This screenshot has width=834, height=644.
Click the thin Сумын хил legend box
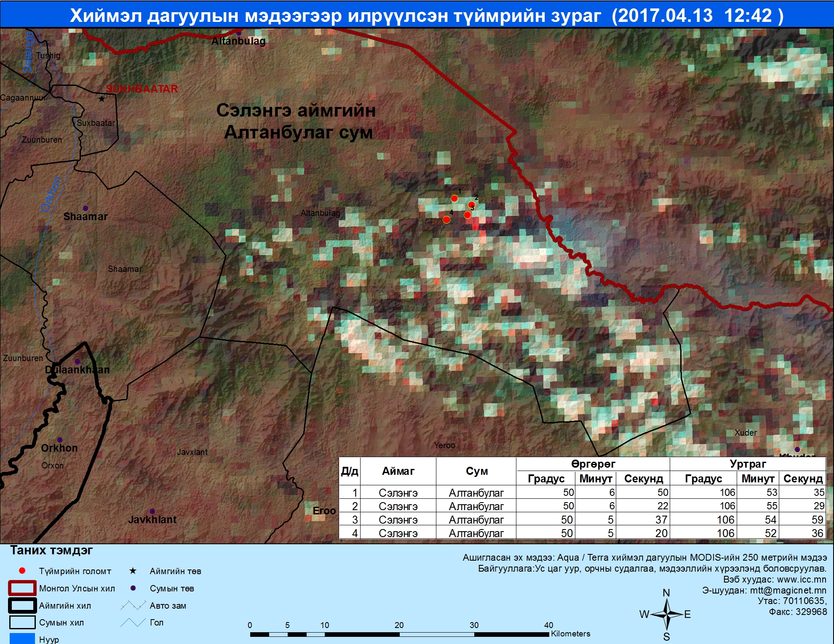point(22,622)
